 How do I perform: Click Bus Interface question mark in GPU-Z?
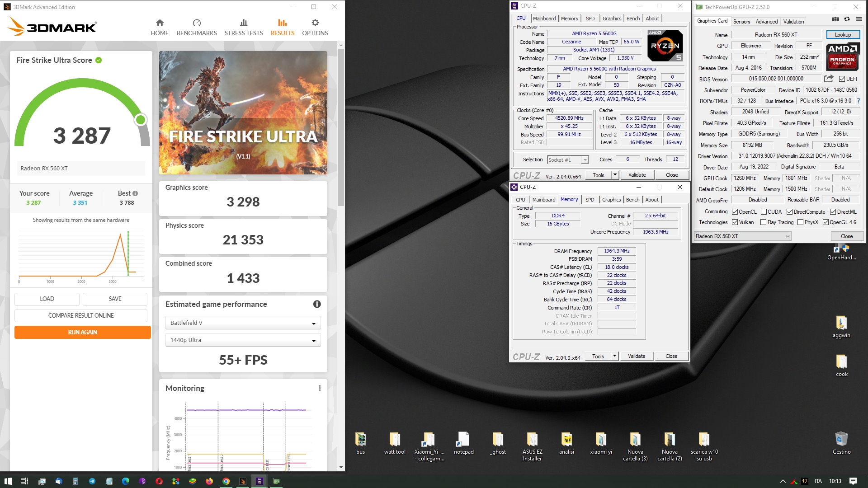[859, 101]
